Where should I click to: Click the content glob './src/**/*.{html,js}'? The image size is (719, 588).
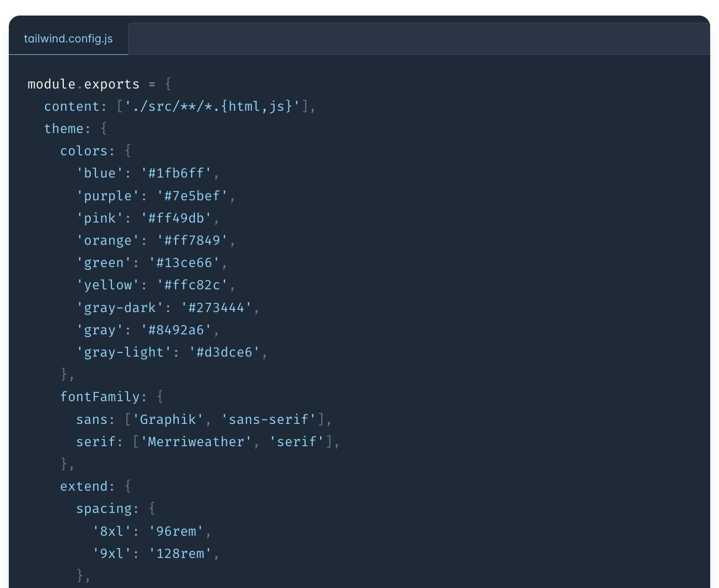[212, 107]
